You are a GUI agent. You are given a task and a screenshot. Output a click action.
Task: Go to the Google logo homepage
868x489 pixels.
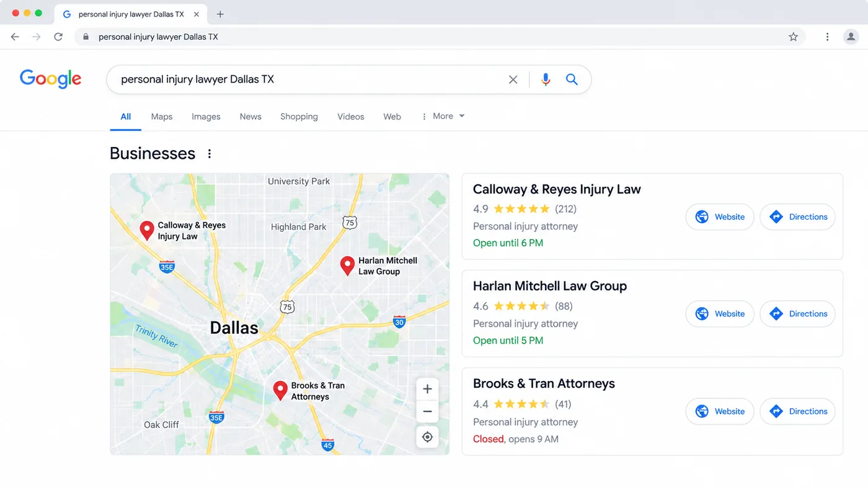click(51, 79)
